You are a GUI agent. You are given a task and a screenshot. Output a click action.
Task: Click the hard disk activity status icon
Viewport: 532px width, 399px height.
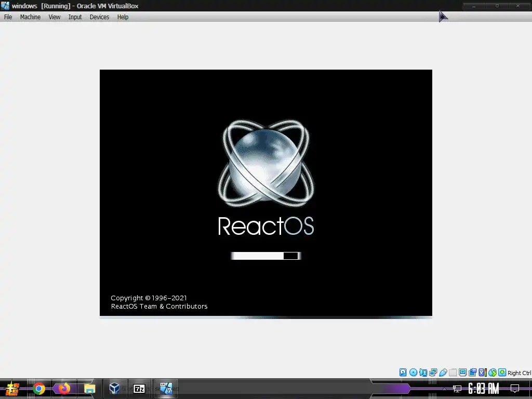point(403,373)
